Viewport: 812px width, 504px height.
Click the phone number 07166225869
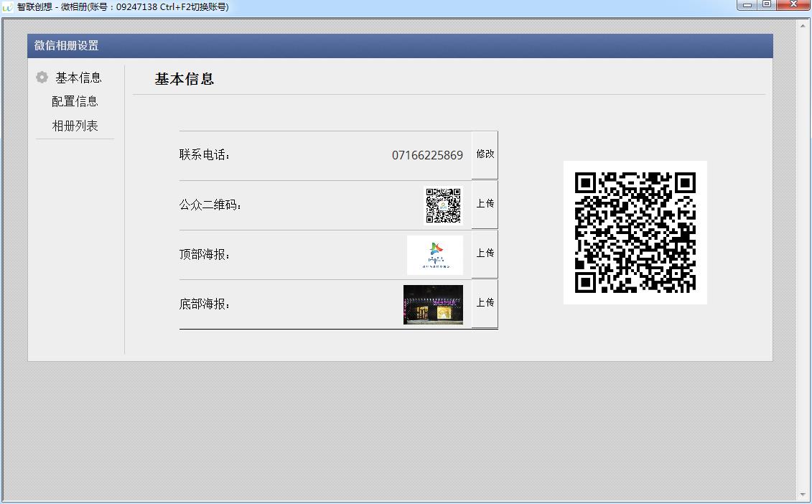pos(427,155)
